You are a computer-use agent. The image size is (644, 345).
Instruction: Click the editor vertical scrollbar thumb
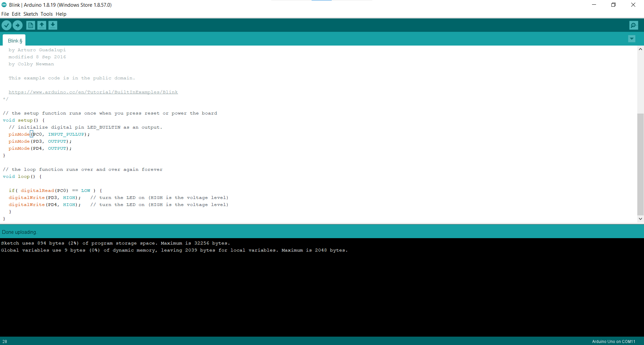(x=640, y=164)
